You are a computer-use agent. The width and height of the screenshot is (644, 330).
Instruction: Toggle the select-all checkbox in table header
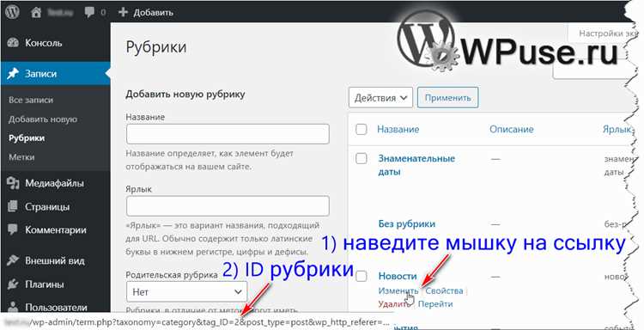pyautogui.click(x=361, y=129)
